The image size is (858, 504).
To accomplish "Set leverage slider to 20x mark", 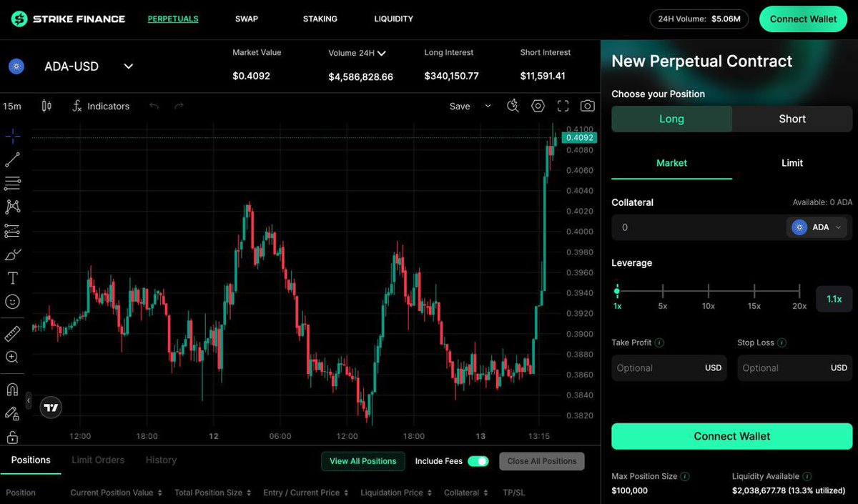I will click(x=799, y=291).
